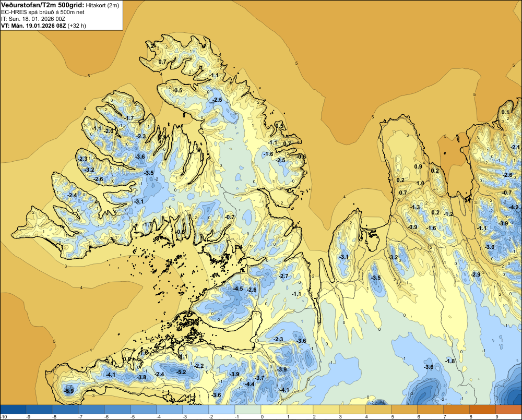Click the legend swatch between 3 and 4
The width and height of the screenshot is (522, 420).
point(352,409)
